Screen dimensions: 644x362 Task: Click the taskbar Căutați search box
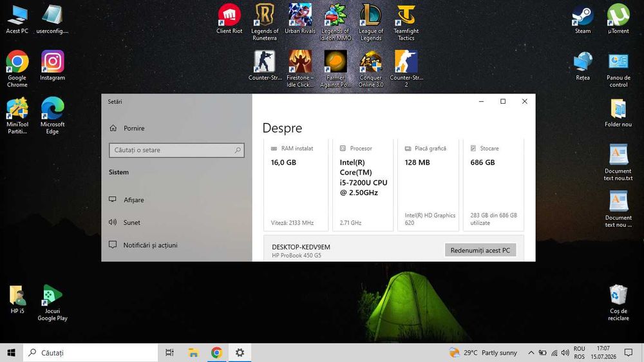point(90,352)
